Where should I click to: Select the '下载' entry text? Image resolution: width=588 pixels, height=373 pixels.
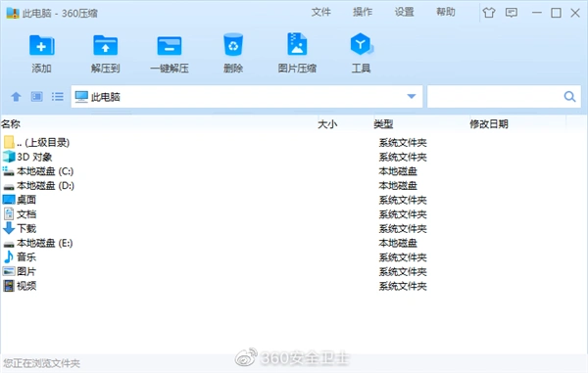[26, 228]
